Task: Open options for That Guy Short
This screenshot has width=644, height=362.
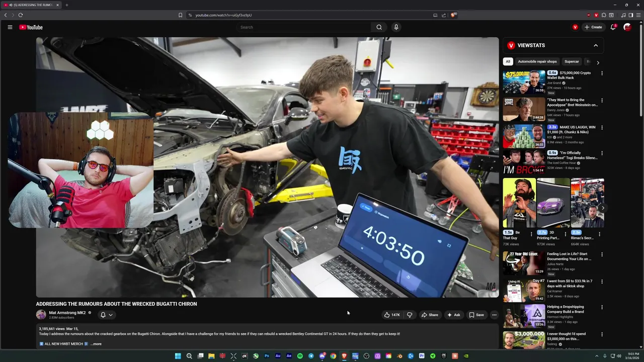Action: point(531,234)
